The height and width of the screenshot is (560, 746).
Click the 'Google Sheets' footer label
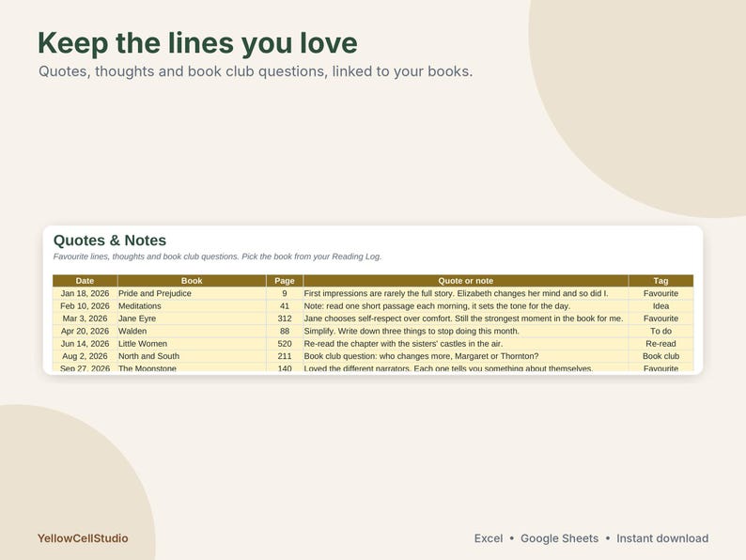(x=560, y=538)
